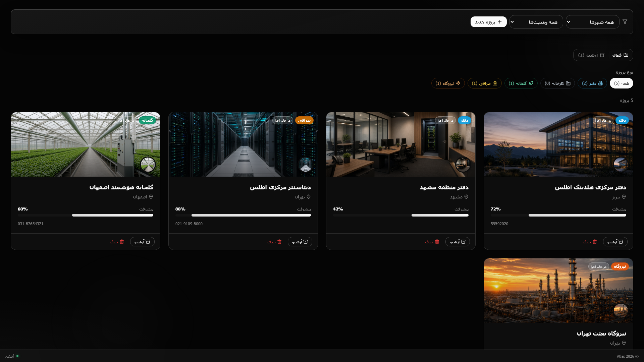The width and height of the screenshot is (644, 362).
Task: Archive the دفتر مرکزی هلدینگ اطلس project
Action: [615, 242]
